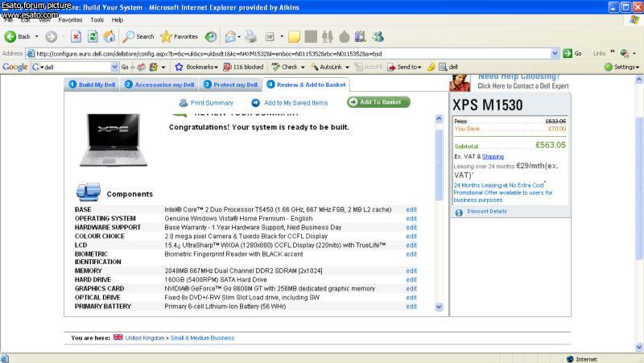Click the Forward navigation arrow
Viewport: 644px width, 363px height.
tap(51, 36)
